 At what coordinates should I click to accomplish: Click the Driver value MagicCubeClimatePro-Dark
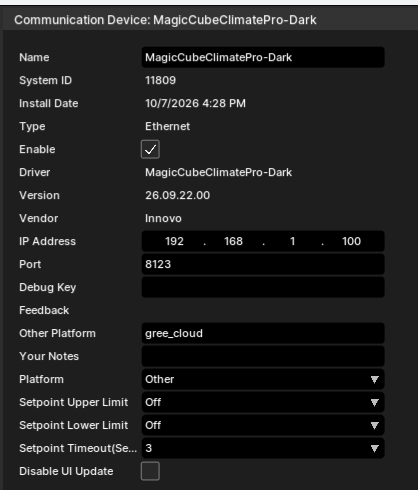point(218,172)
